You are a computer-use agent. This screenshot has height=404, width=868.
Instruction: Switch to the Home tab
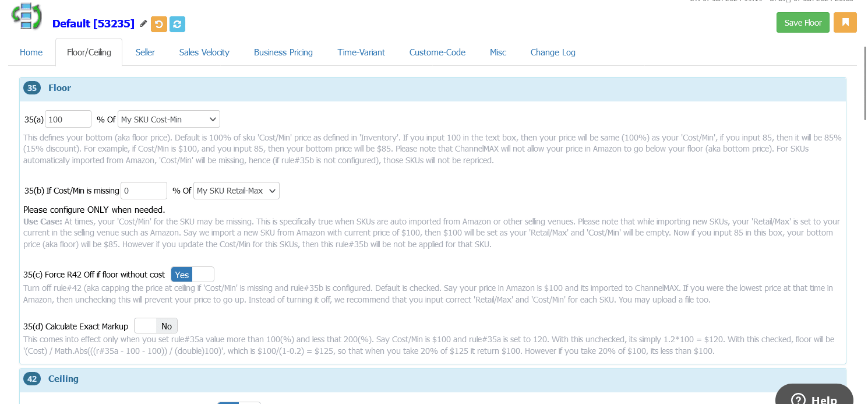click(31, 52)
